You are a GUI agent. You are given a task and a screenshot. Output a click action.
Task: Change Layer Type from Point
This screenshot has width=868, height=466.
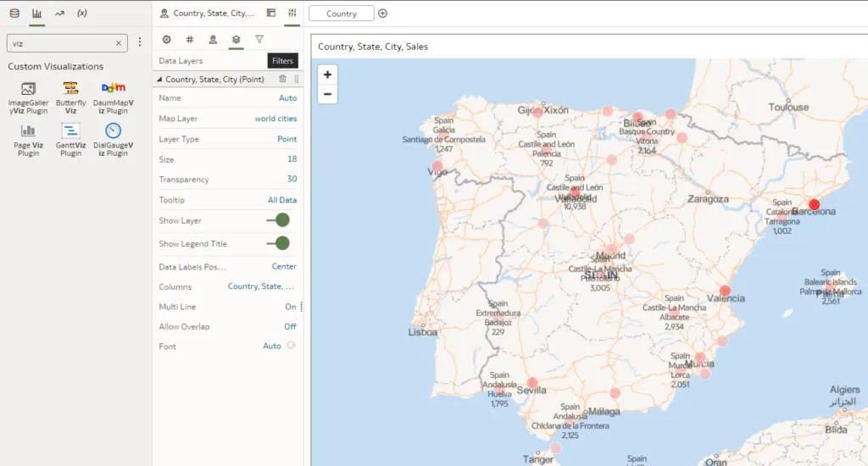(287, 139)
